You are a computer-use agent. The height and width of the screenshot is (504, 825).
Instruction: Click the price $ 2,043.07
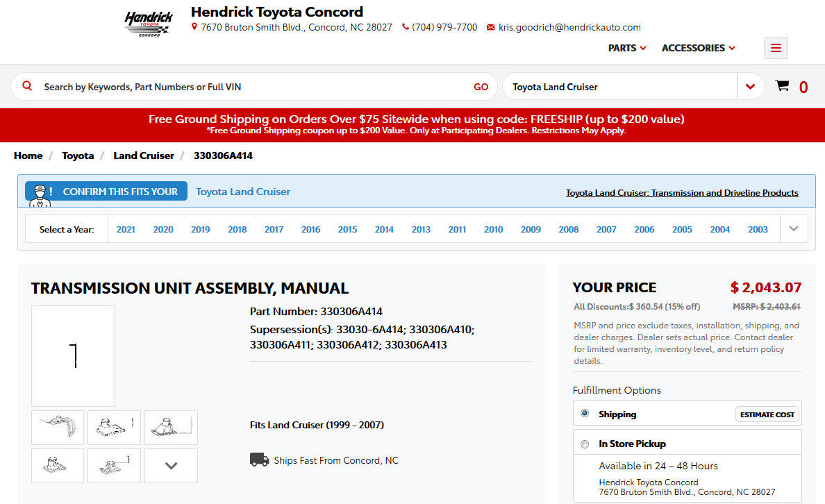pyautogui.click(x=766, y=287)
